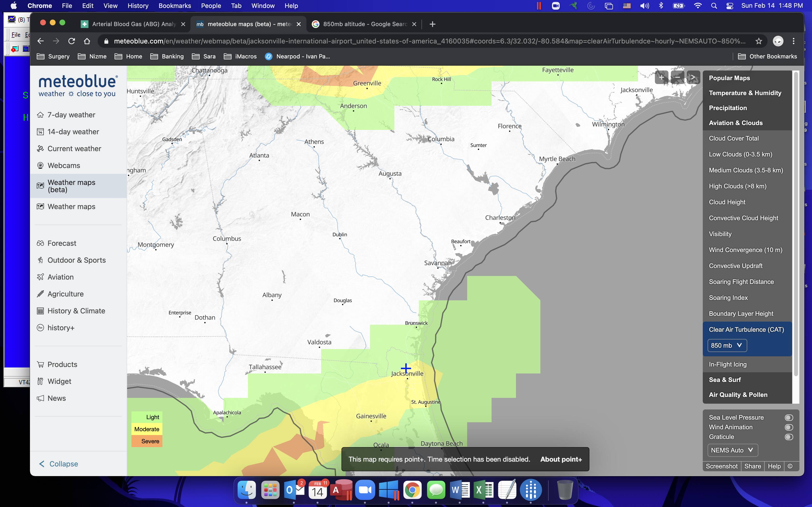The width and height of the screenshot is (812, 507).
Task: Open 7-day weather home icon
Action: [40, 115]
